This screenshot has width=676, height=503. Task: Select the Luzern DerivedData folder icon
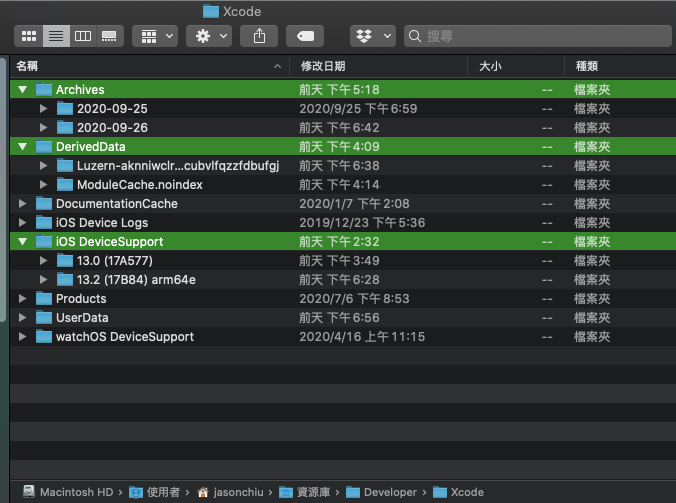coord(65,166)
